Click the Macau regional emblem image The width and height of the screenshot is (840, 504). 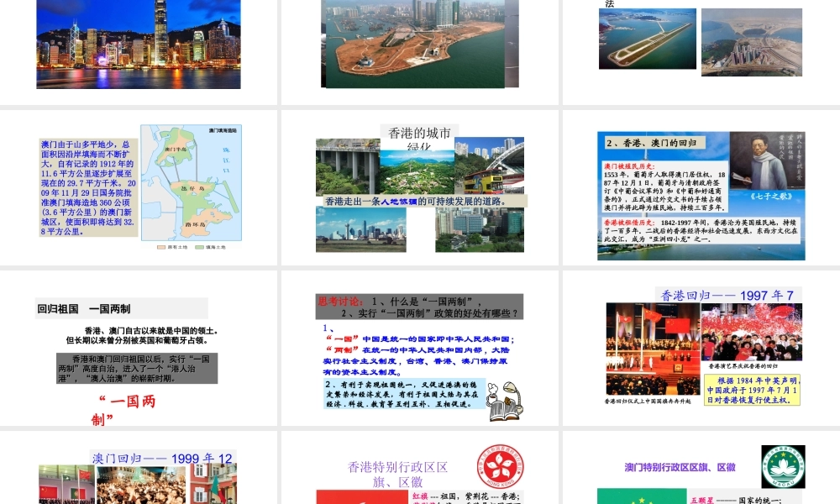point(783,466)
